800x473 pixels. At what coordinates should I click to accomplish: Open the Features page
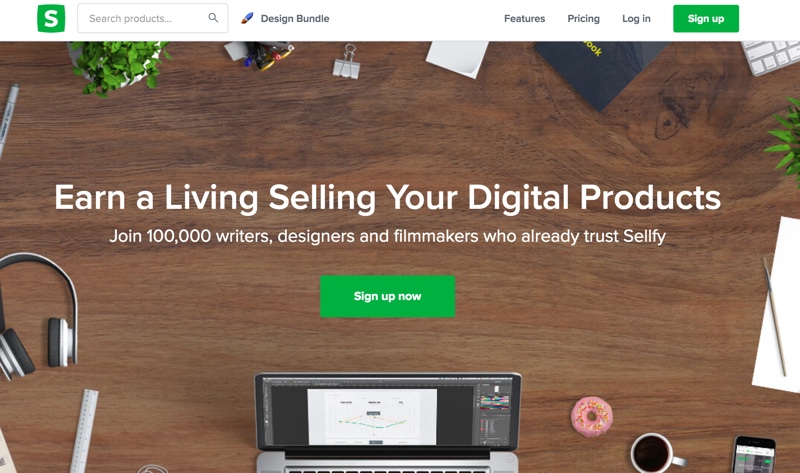point(524,18)
